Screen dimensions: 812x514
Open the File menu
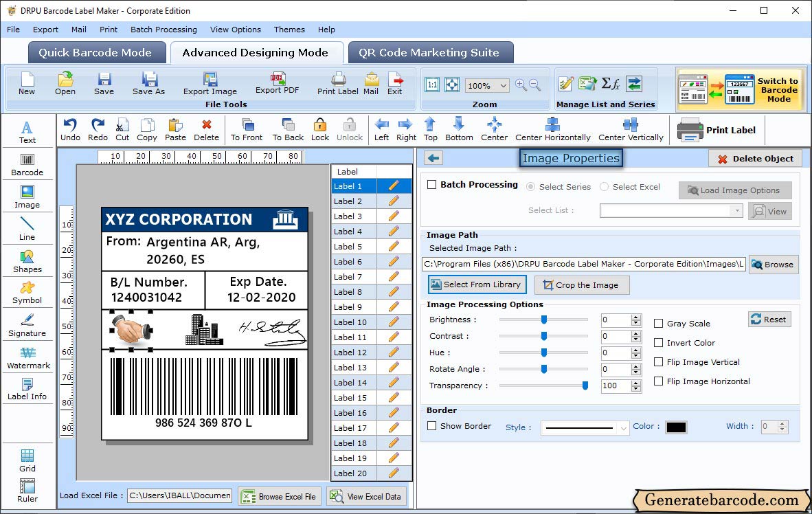pyautogui.click(x=14, y=30)
